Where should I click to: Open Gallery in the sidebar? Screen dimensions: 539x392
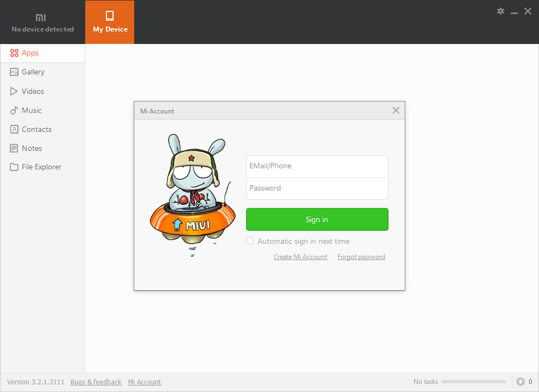click(42, 72)
